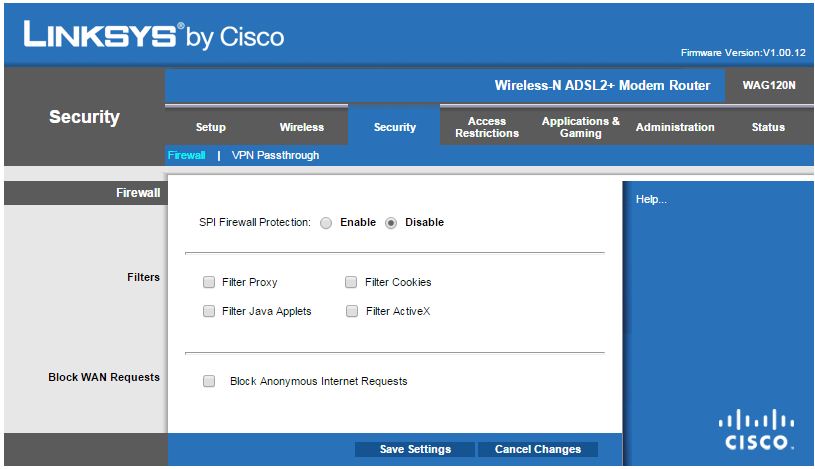
Task: Enable Filter Java Applets
Action: 209,312
